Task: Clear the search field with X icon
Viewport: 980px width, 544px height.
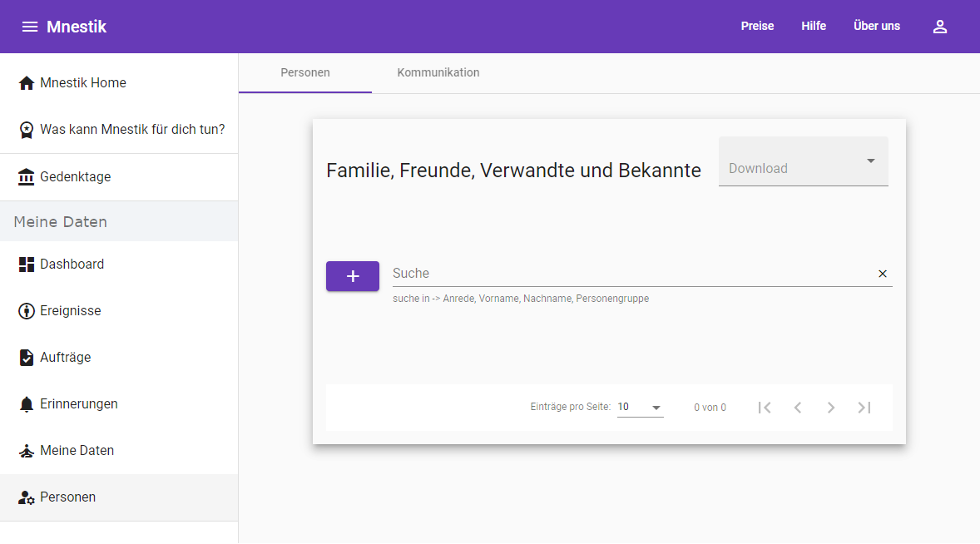Action: (x=883, y=274)
